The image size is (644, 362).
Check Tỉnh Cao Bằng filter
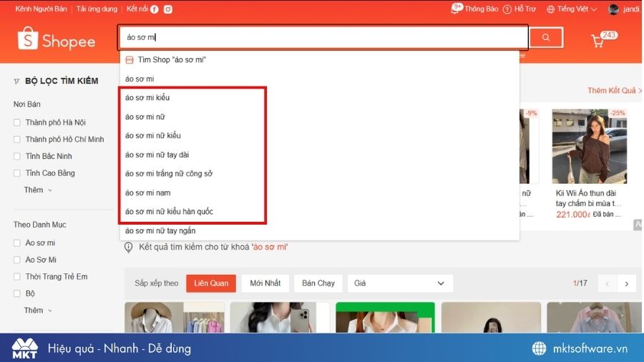(17, 173)
